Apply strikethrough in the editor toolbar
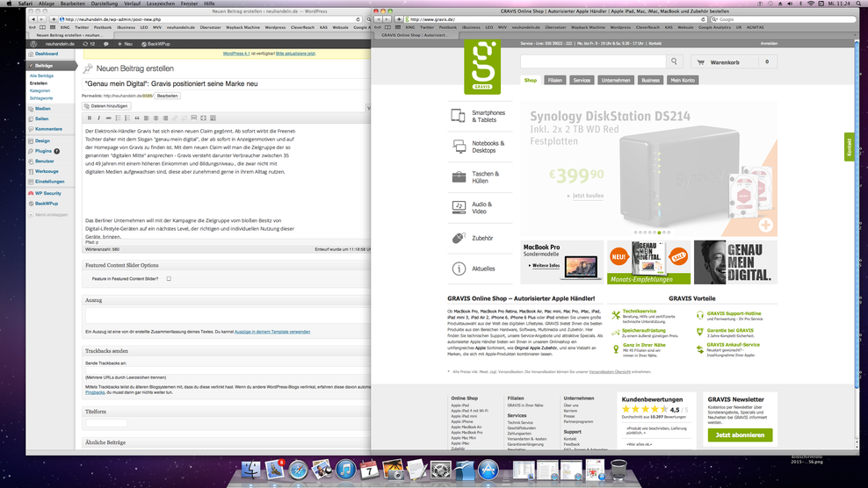 point(108,118)
